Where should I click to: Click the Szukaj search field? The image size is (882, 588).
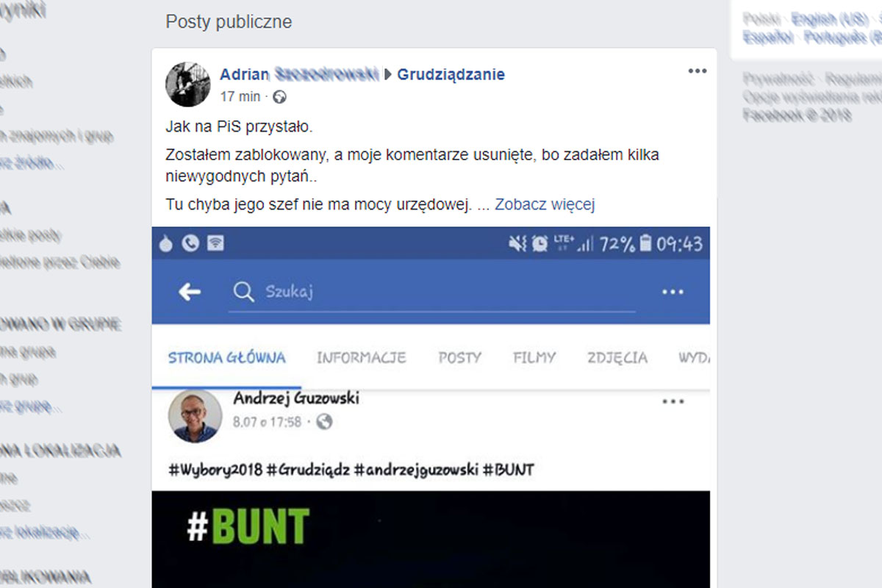click(441, 292)
